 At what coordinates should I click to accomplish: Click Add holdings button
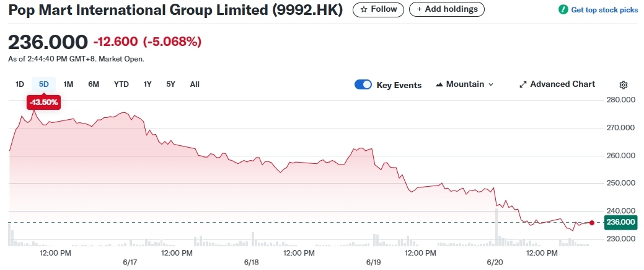(447, 9)
